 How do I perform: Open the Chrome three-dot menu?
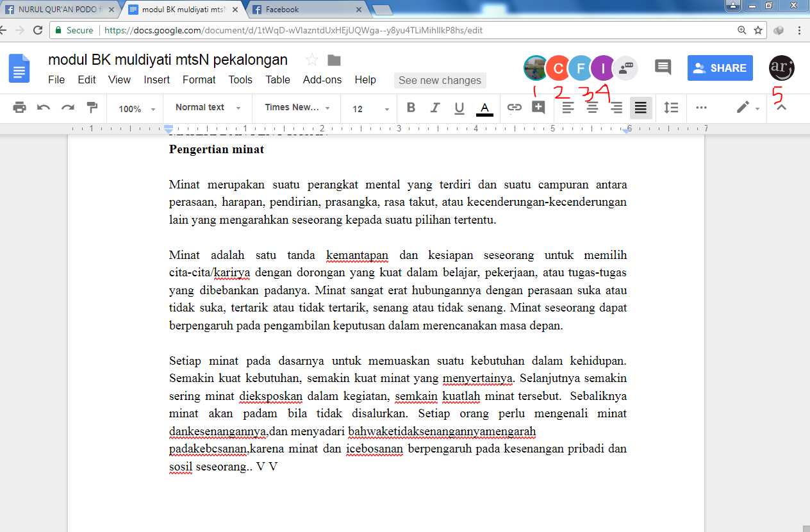(x=799, y=30)
